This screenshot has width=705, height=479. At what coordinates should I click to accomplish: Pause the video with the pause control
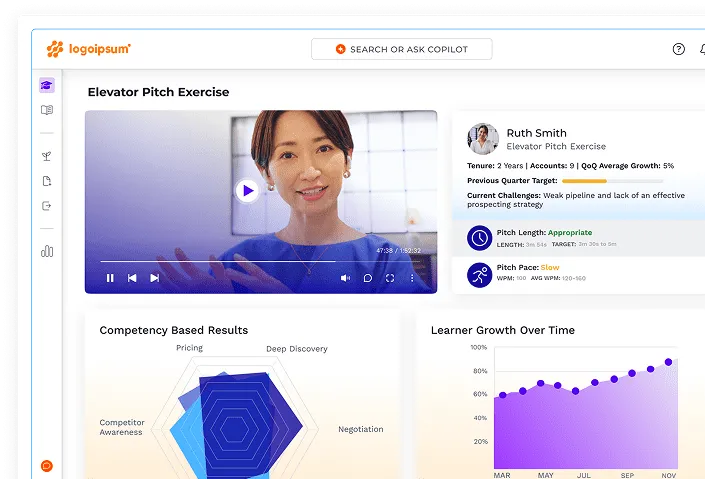click(x=110, y=278)
